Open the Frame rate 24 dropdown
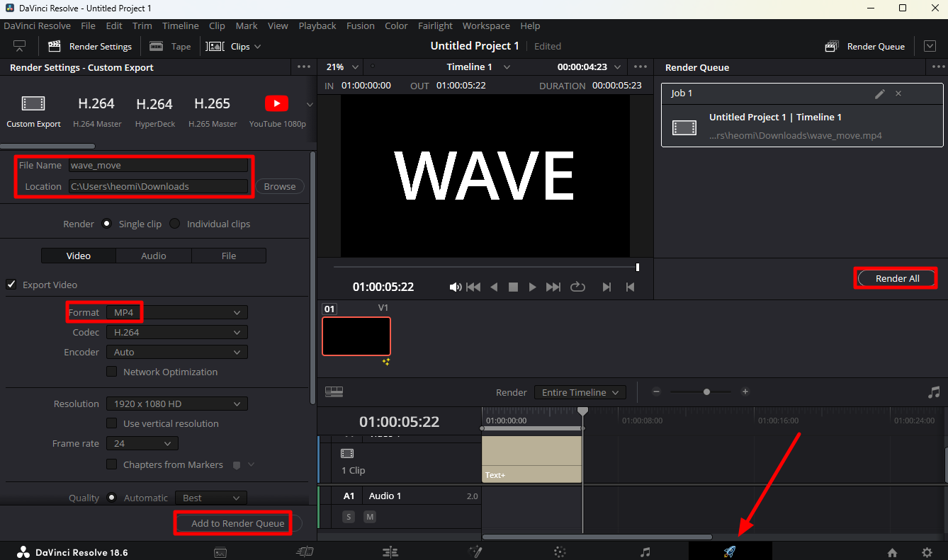The height and width of the screenshot is (560, 948). [x=142, y=443]
